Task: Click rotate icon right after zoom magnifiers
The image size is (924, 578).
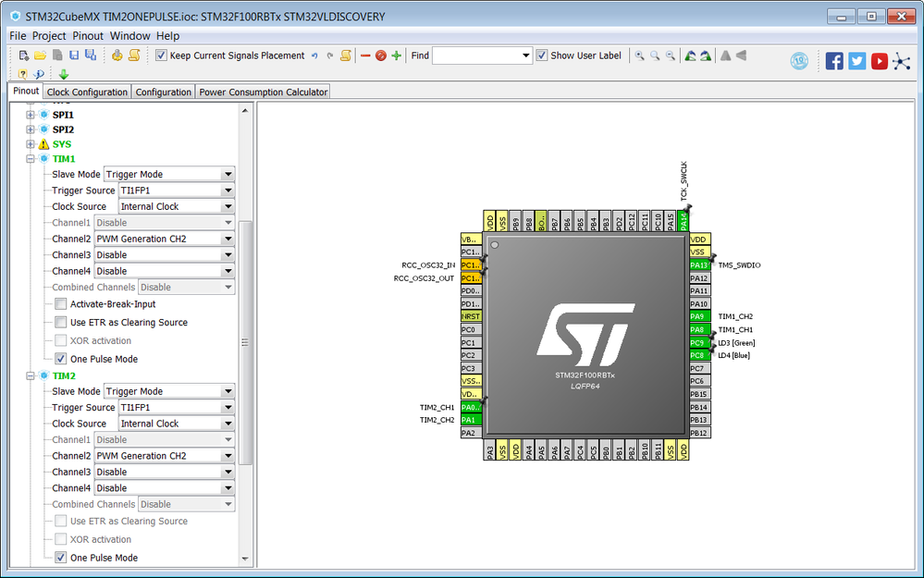Action: [690, 56]
